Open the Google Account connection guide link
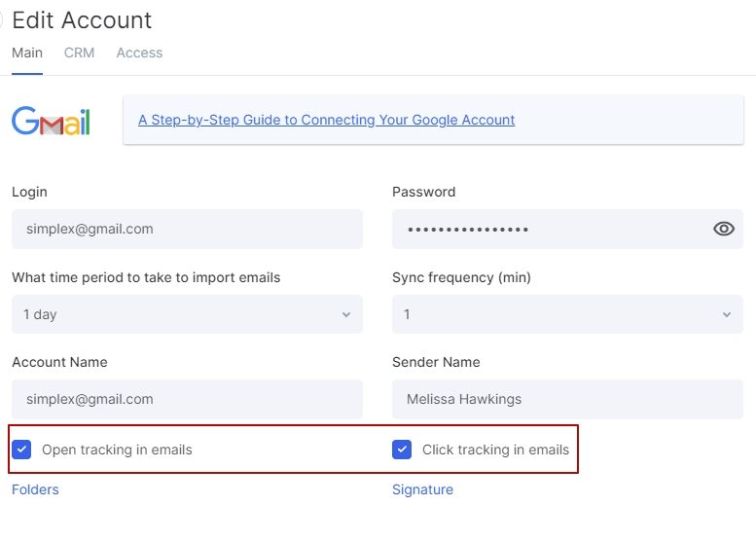 coord(326,120)
